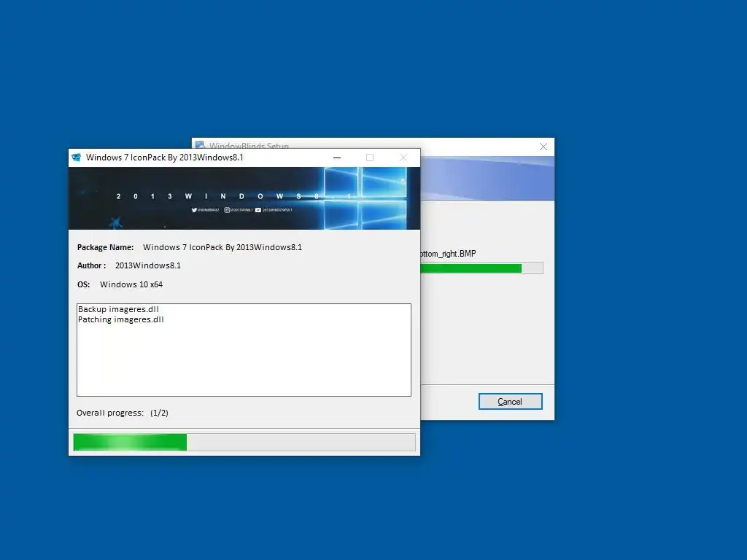Click the package name value 'Windows 7 IconPack By 2013Windows8.1'
Viewport: 747px width, 560px height.
(222, 247)
